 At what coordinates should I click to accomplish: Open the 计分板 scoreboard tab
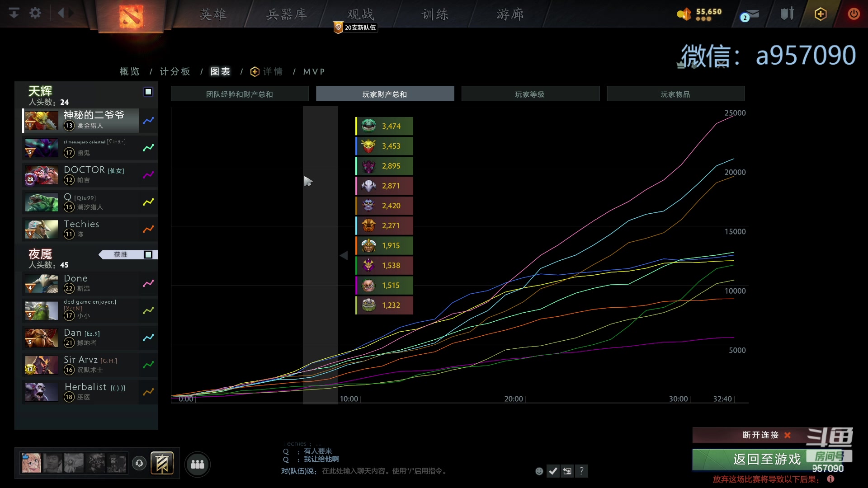tap(175, 71)
